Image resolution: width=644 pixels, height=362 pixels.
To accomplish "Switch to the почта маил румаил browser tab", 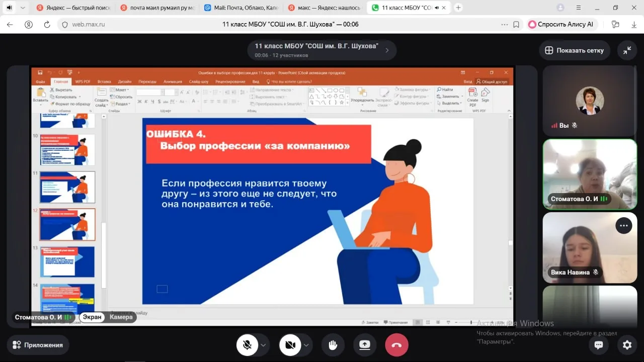I will 158,8.
